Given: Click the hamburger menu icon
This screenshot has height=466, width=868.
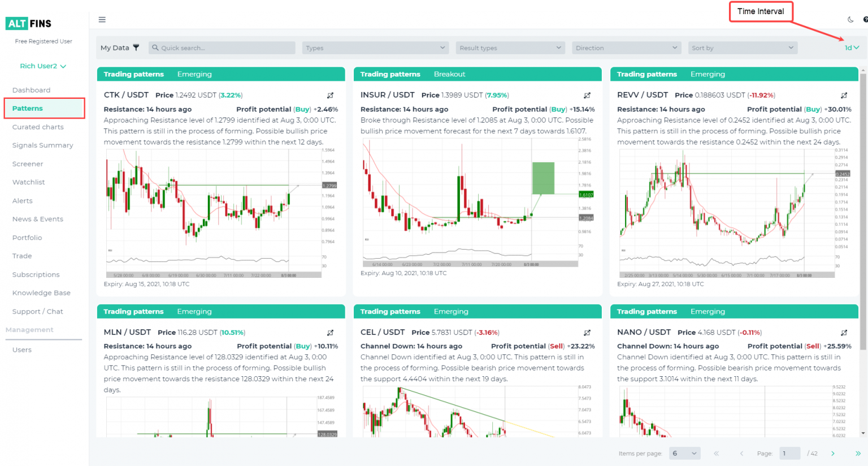Looking at the screenshot, I should point(102,19).
